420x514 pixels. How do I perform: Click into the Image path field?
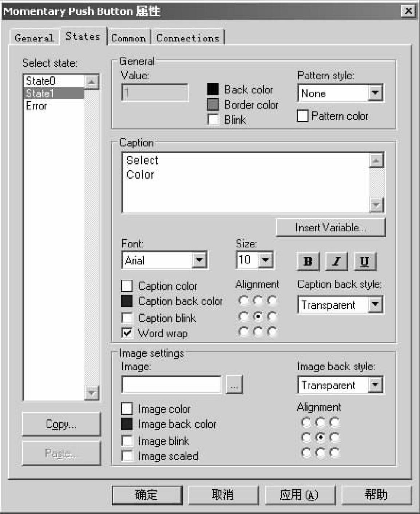(x=171, y=384)
